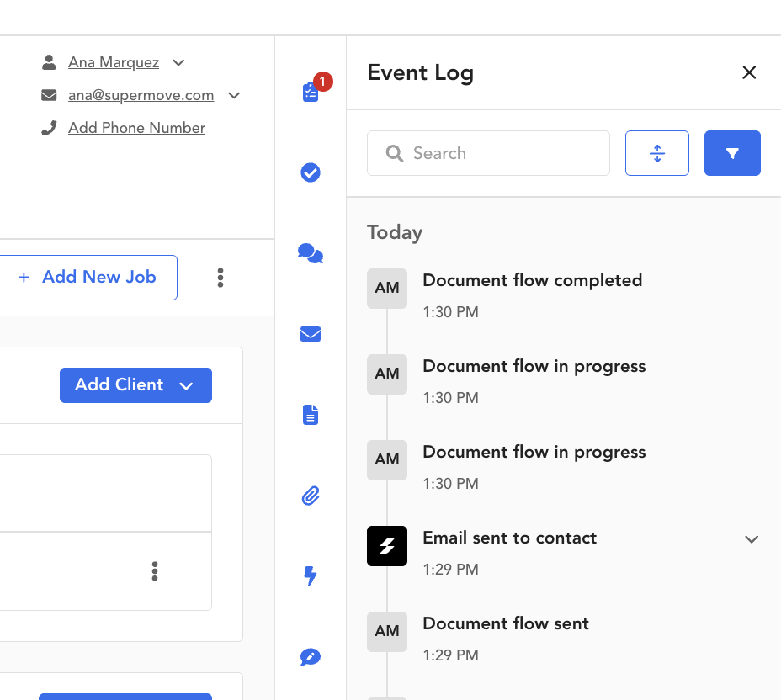Select the Document flow completed event
Viewport: 781px width, 700px height.
(x=533, y=280)
